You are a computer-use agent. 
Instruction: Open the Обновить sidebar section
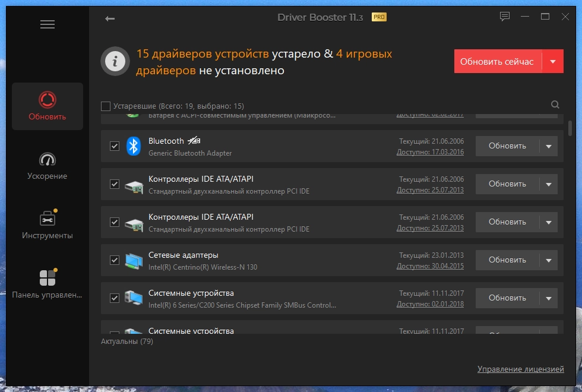48,106
